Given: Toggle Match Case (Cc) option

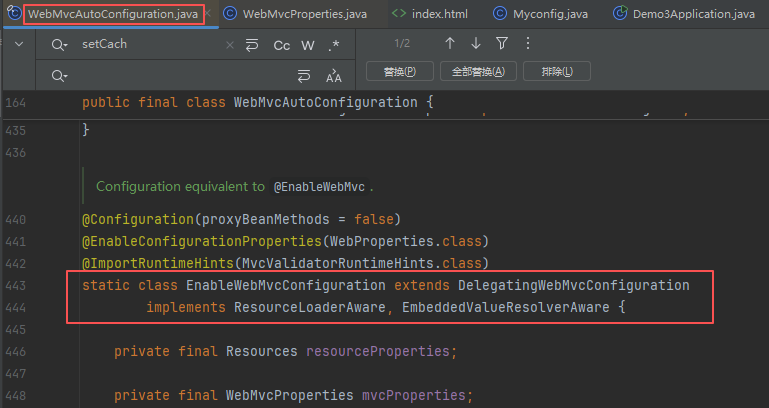Looking at the screenshot, I should click(x=282, y=46).
